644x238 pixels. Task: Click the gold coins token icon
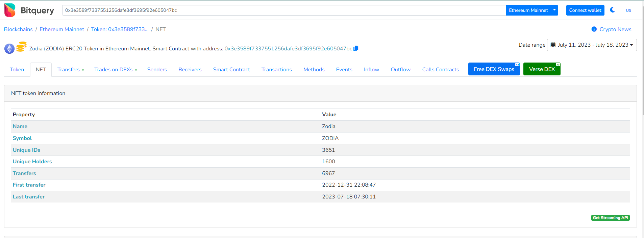coord(21,47)
